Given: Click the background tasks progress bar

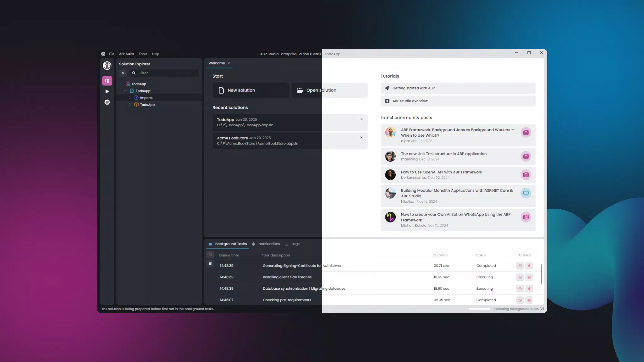Looking at the screenshot, I should point(479,309).
